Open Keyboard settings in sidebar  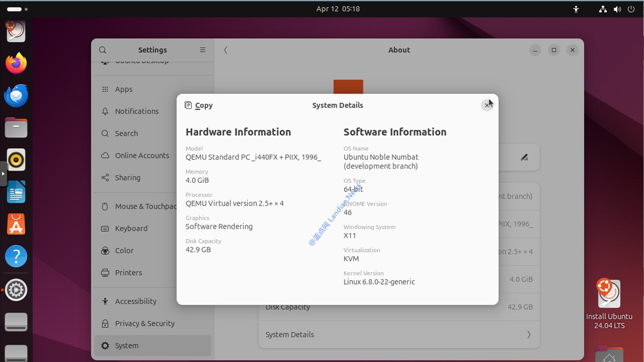131,228
